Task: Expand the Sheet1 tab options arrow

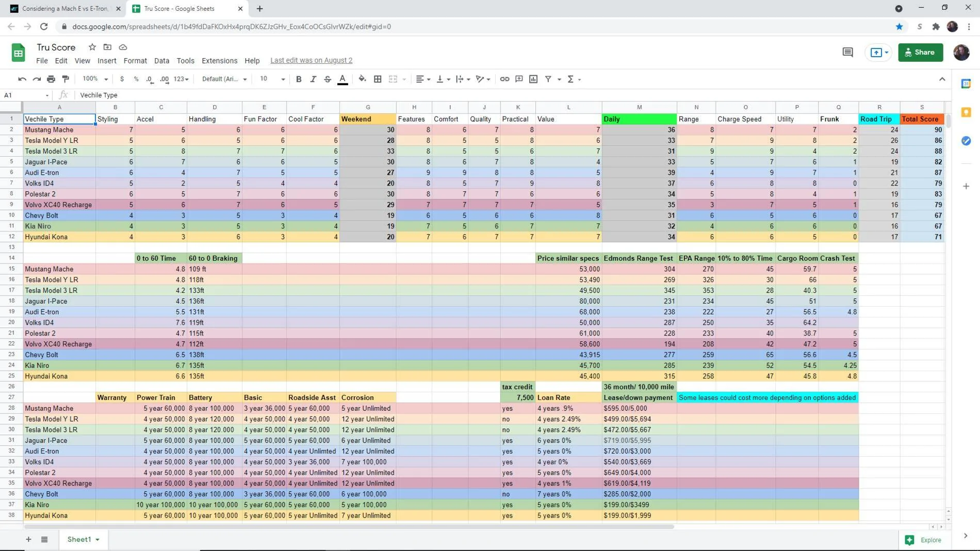Action: click(97, 540)
